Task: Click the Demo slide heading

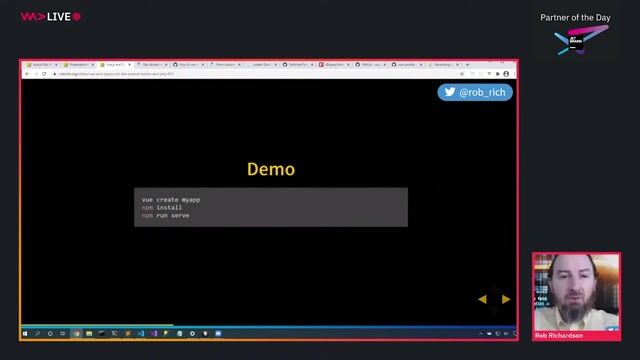Action: click(x=271, y=169)
